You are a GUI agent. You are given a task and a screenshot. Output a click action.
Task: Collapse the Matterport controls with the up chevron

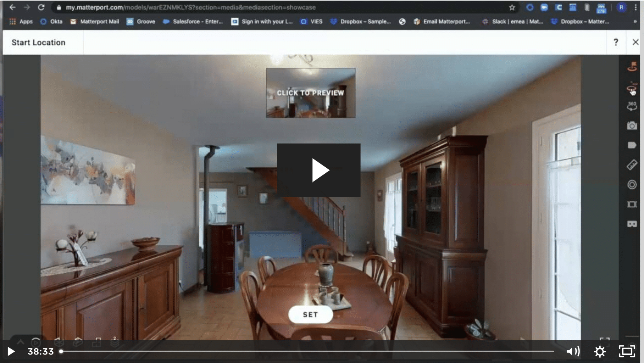(x=20, y=342)
